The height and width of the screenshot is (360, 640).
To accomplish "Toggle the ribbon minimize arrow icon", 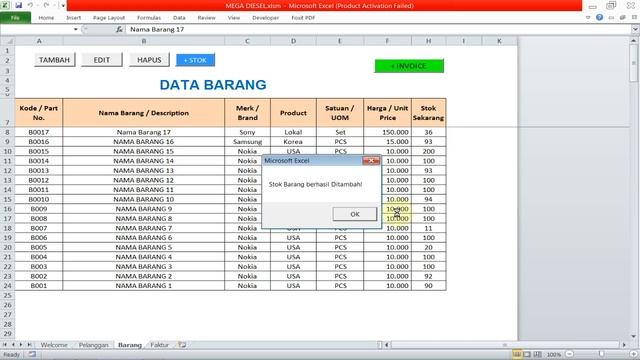I will point(588,18).
